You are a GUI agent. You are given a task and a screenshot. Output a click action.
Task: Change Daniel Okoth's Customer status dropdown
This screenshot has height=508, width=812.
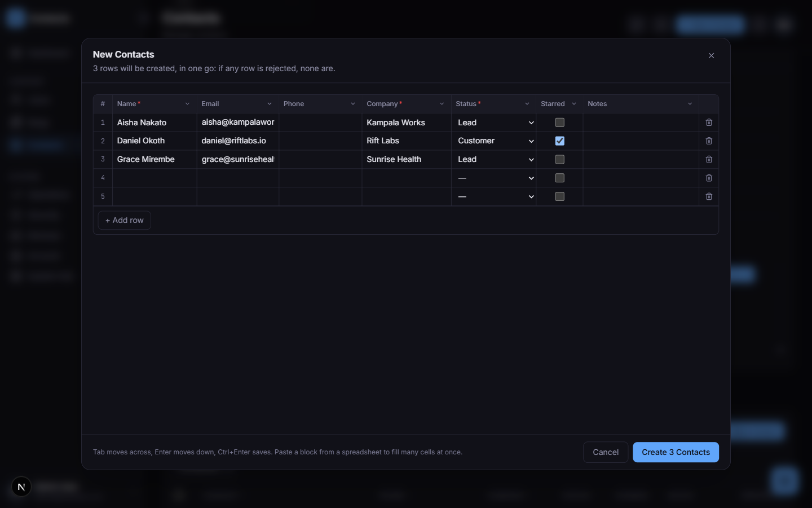pos(494,141)
